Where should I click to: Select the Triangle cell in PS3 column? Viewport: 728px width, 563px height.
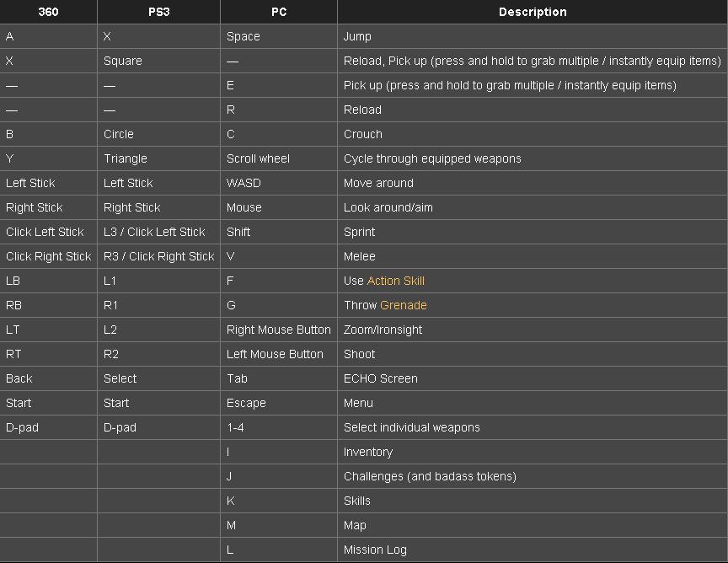pyautogui.click(x=158, y=158)
